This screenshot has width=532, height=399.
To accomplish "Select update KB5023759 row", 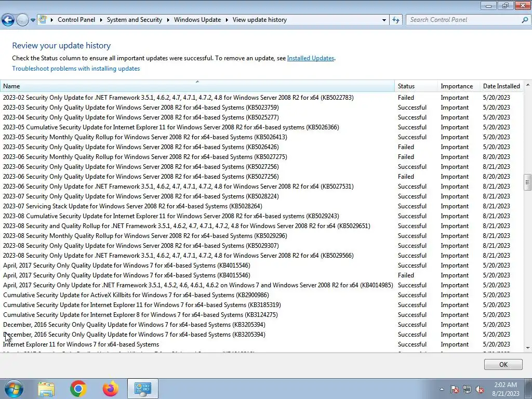I will pyautogui.click(x=262, y=108).
